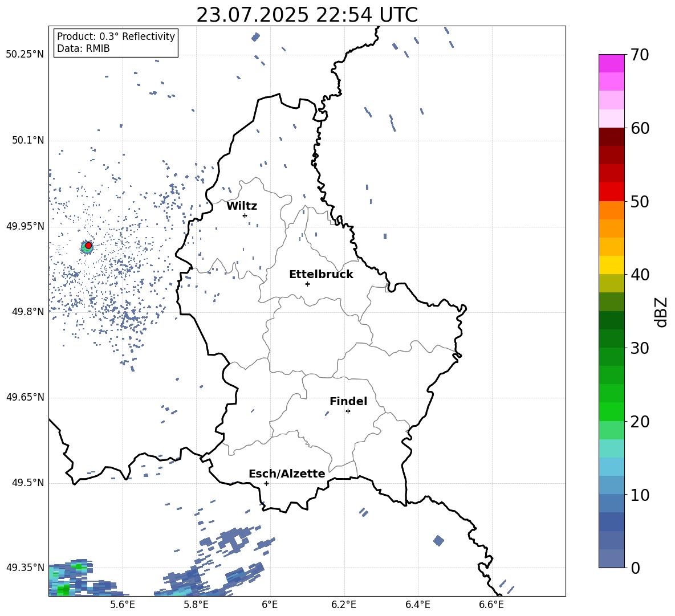675x616 pixels.
Task: Click the Wiltz city label
Action: pos(242,206)
